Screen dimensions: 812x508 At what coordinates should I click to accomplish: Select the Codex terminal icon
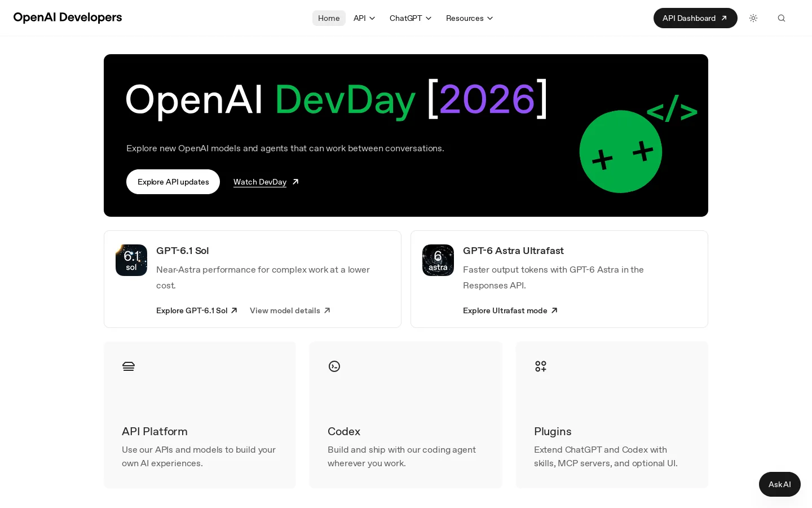(334, 366)
